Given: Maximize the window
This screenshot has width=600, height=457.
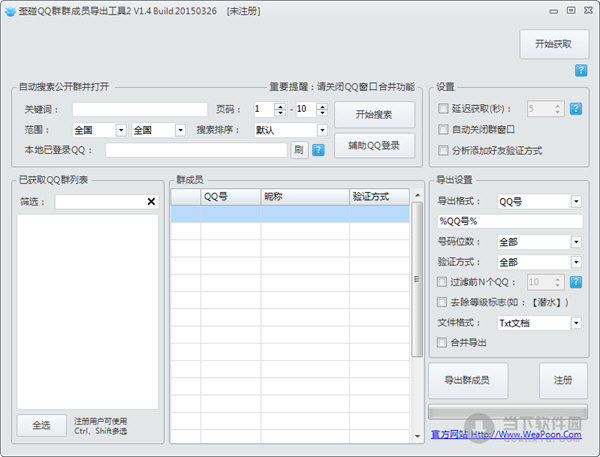Looking at the screenshot, I should pyautogui.click(x=571, y=11).
